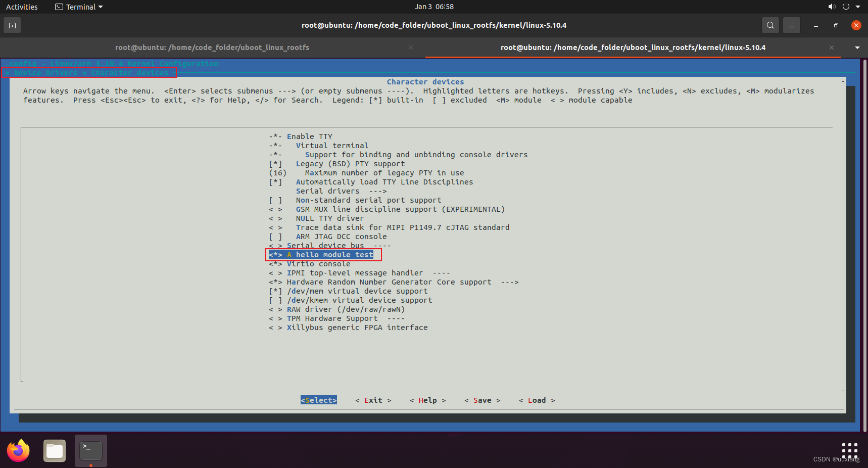Viewport: 868px width, 468px height.
Task: Toggle Non-standard serial port support
Action: click(x=355, y=200)
